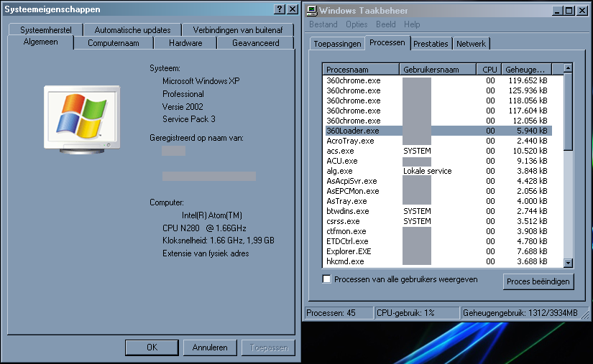This screenshot has width=593, height=364.
Task: Click the Proces beëindigen button
Action: click(x=538, y=281)
